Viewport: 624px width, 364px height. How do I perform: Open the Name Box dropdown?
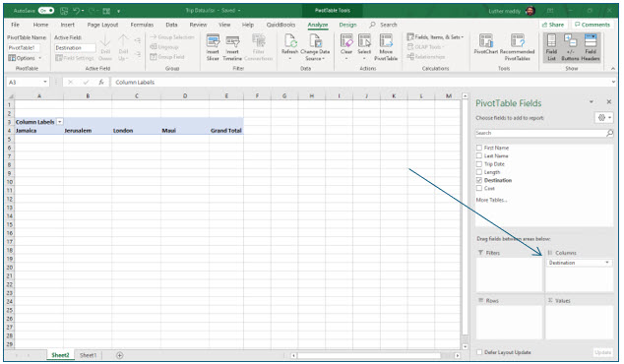45,82
